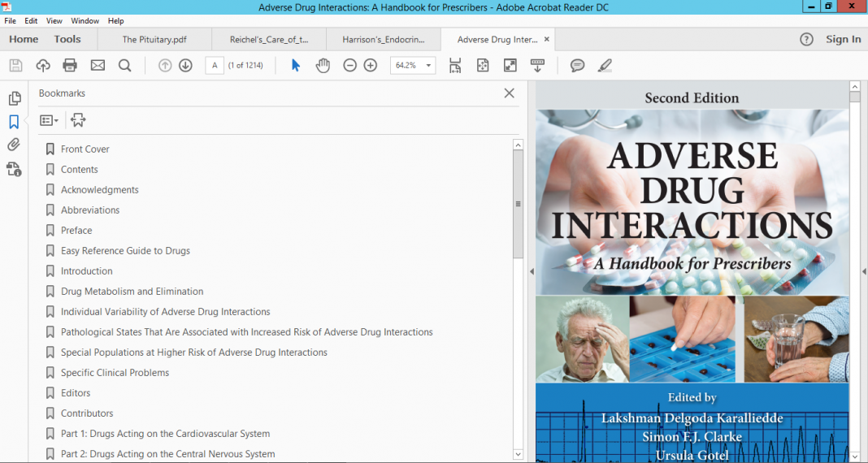The image size is (868, 463).
Task: Select the Hand pan tool
Action: coord(323,65)
